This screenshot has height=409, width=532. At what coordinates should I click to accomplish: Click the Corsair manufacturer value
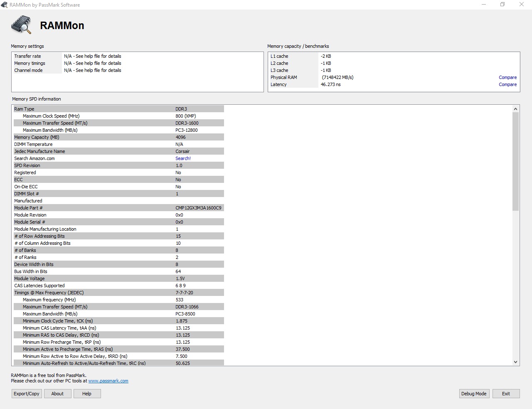pos(182,151)
